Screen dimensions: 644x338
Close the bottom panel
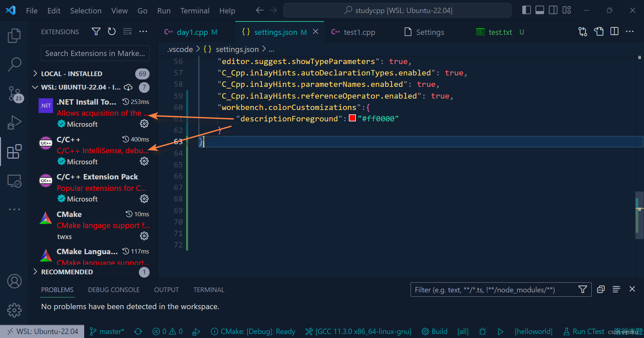click(632, 289)
